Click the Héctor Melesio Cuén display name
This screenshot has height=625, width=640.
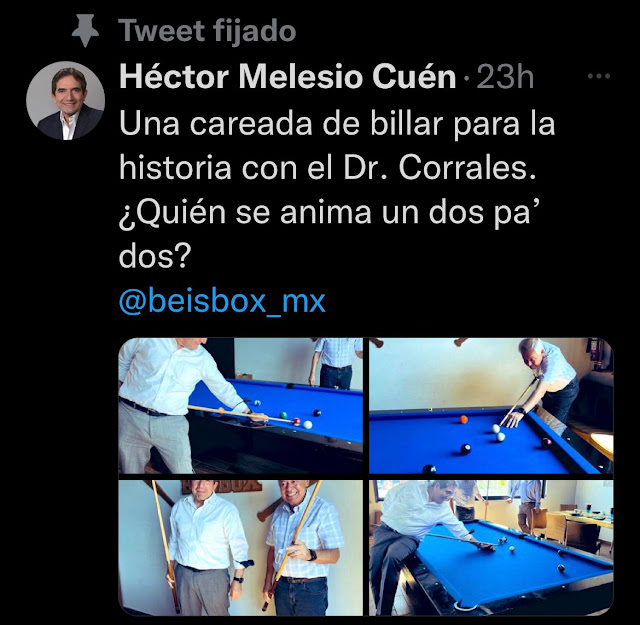click(x=287, y=77)
